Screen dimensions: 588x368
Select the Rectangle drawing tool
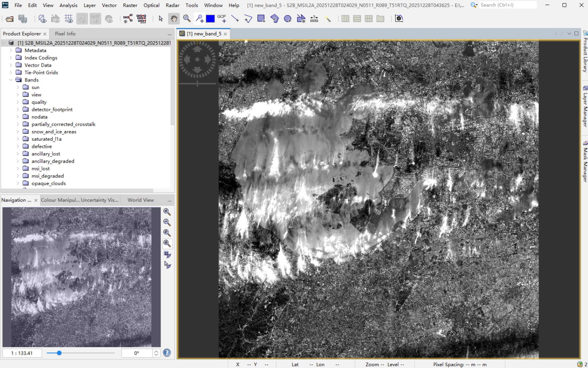(x=261, y=18)
